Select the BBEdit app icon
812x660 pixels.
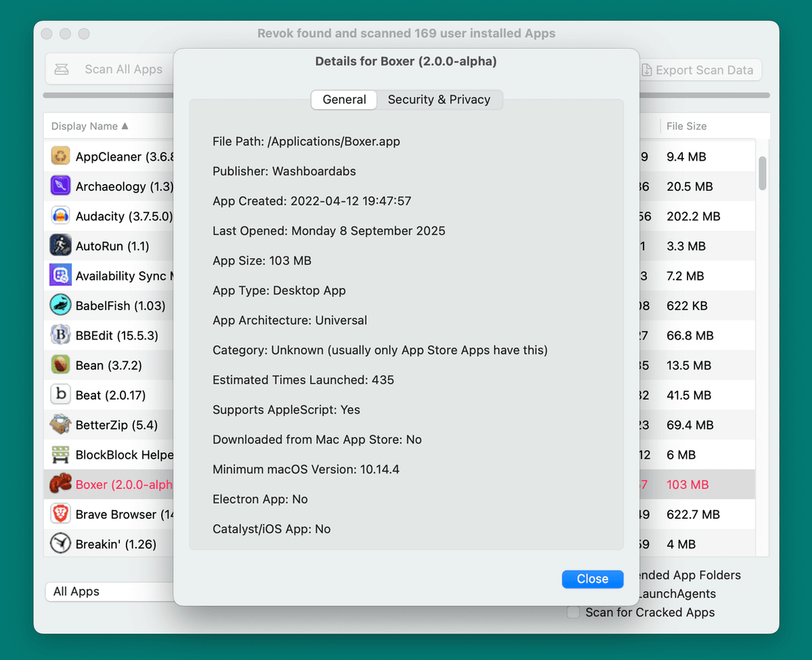pos(61,335)
